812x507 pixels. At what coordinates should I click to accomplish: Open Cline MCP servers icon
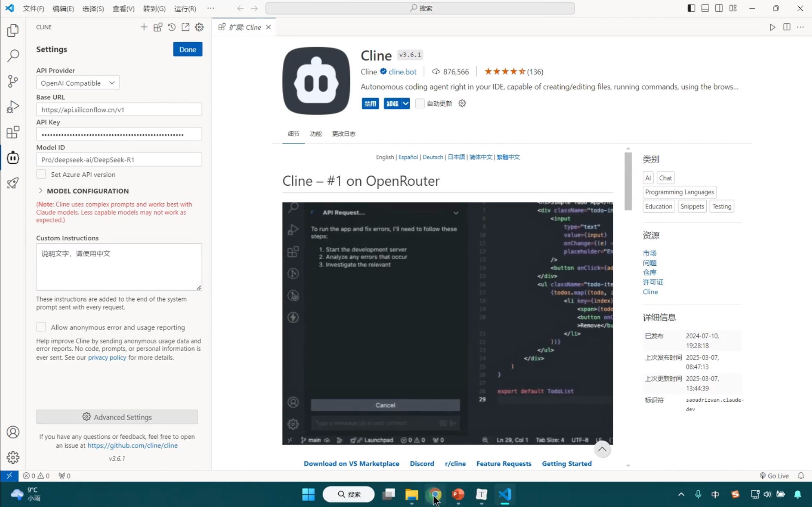158,27
